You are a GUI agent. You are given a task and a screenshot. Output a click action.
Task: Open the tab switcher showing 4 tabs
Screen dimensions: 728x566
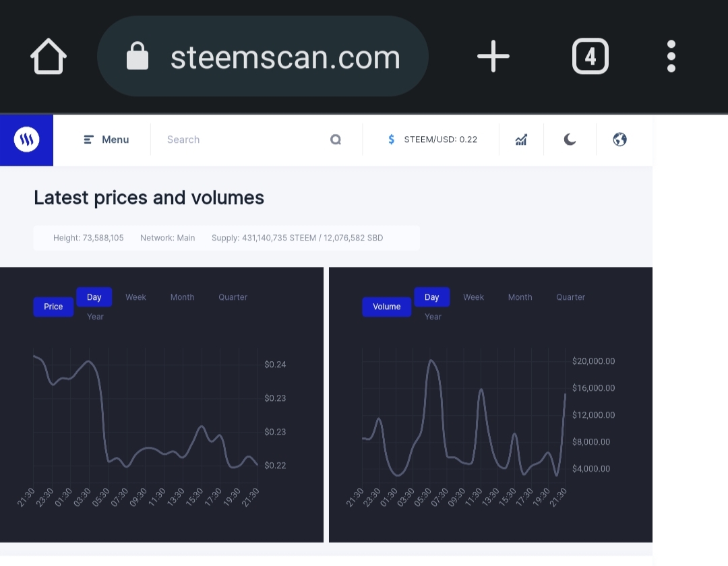pyautogui.click(x=590, y=57)
